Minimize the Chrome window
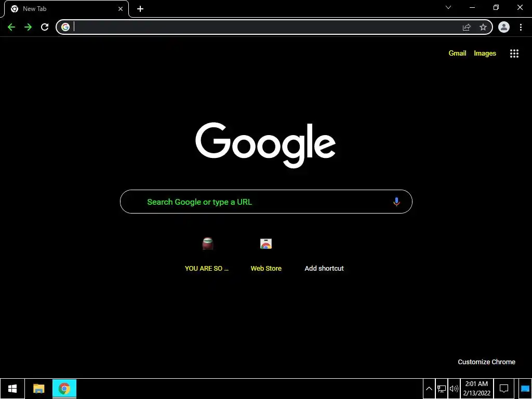 point(472,7)
